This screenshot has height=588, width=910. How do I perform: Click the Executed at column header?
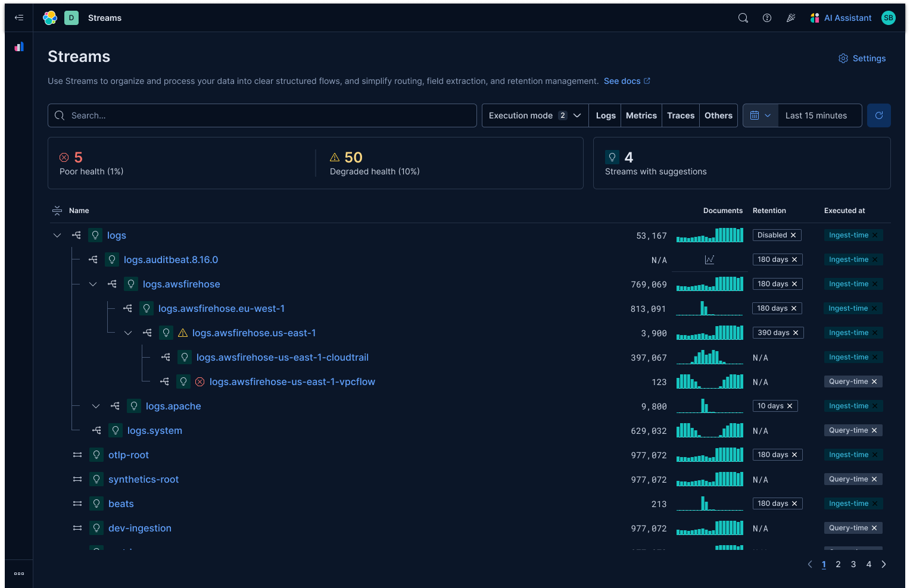point(844,211)
